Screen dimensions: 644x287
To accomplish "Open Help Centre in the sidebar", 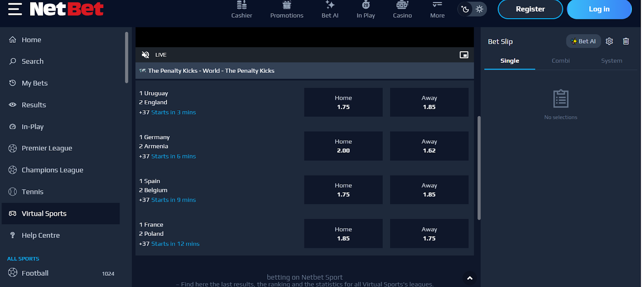I will 61,235.
